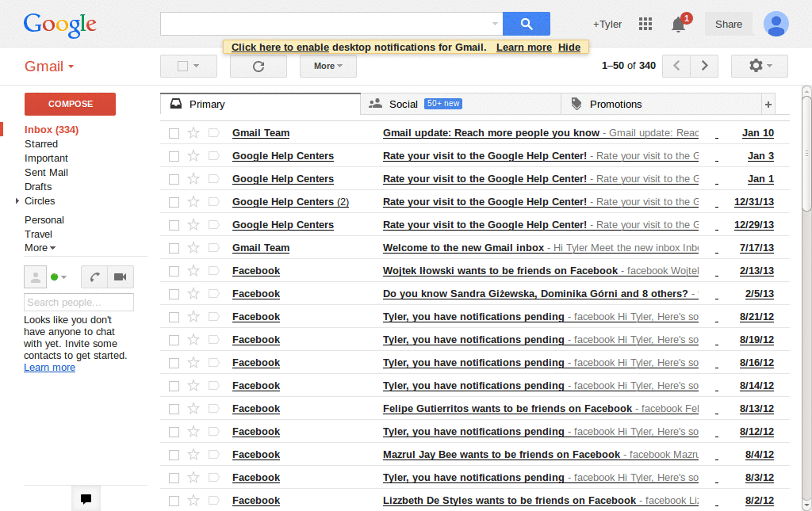Open the Personal label

point(44,219)
